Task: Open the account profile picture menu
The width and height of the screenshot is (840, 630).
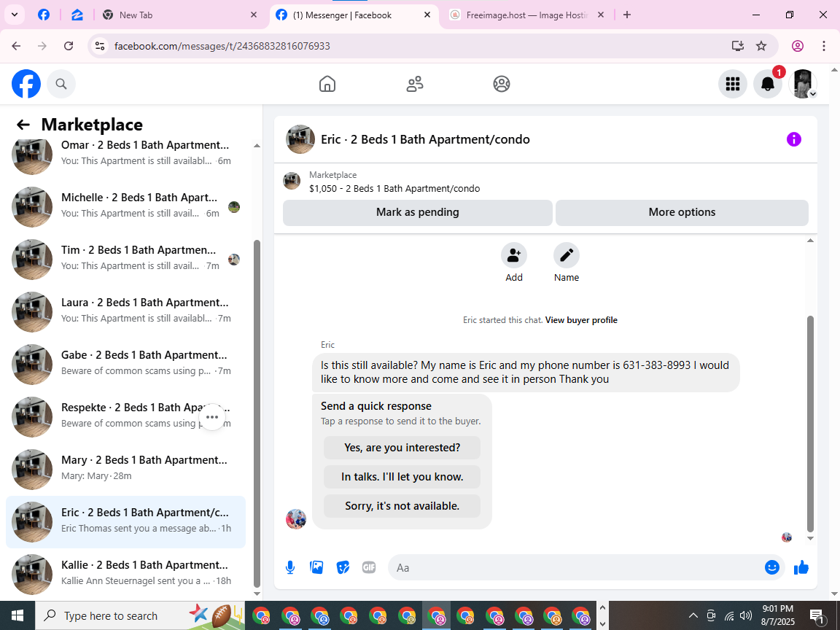Action: point(803,84)
